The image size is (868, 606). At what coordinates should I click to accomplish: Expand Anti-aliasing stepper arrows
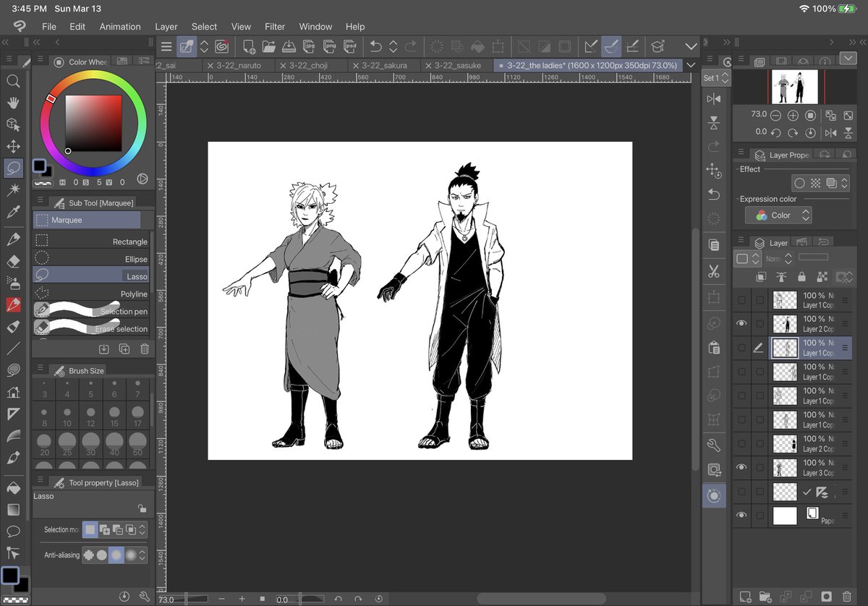coord(142,555)
